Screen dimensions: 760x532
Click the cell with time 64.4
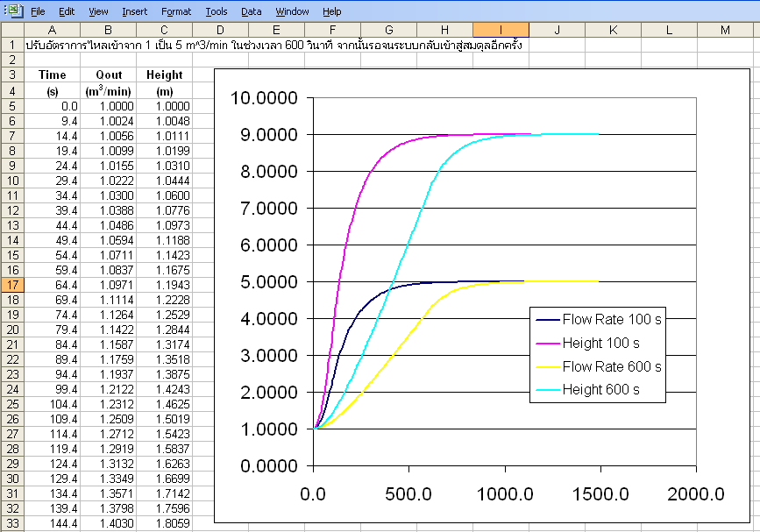click(52, 285)
